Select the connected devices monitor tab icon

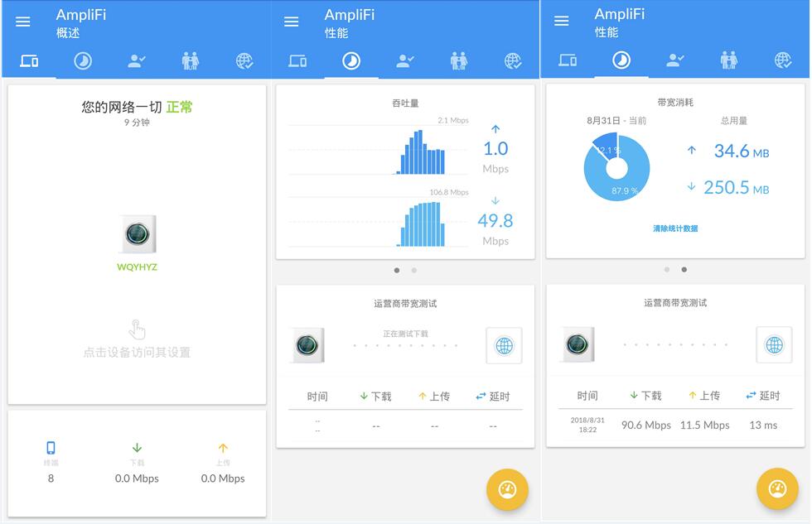pyautogui.click(x=29, y=60)
